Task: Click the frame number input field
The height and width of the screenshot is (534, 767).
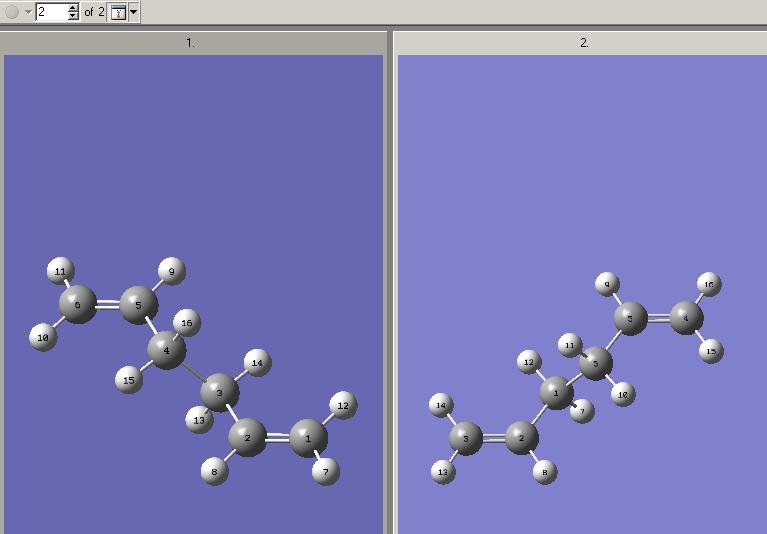Action: coord(51,12)
